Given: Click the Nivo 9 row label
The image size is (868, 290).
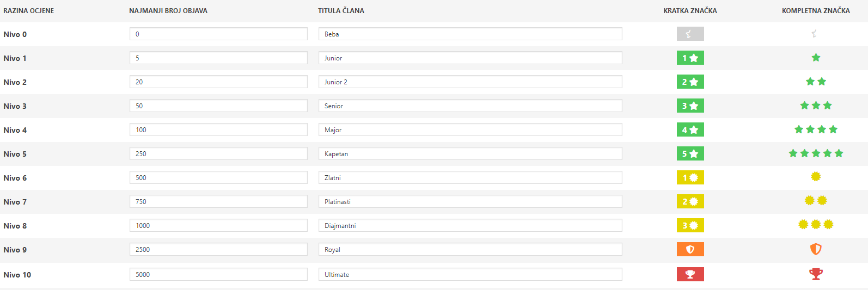Looking at the screenshot, I should (x=15, y=250).
